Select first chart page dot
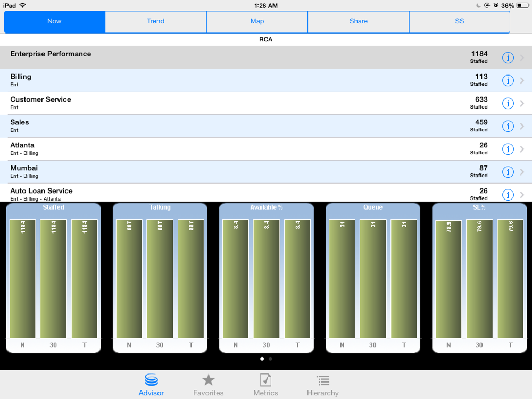Image resolution: width=532 pixels, height=399 pixels. [262, 359]
